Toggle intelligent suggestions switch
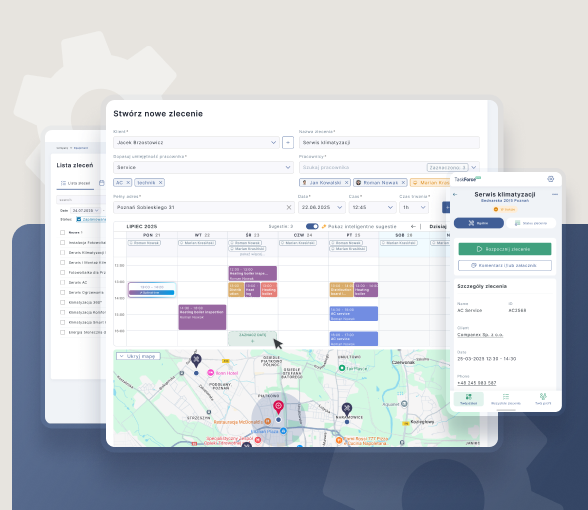Viewport: 588px width, 510px height. tap(312, 226)
